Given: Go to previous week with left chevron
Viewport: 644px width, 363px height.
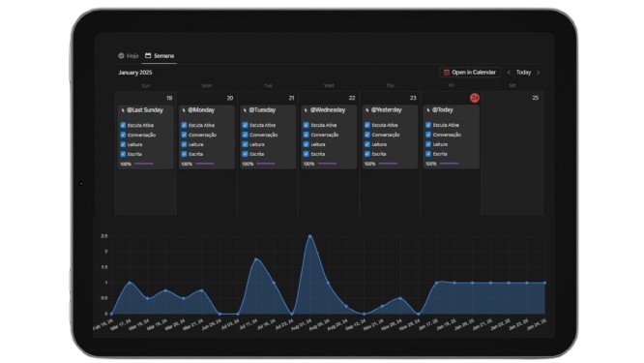Looking at the screenshot, I should click(509, 73).
